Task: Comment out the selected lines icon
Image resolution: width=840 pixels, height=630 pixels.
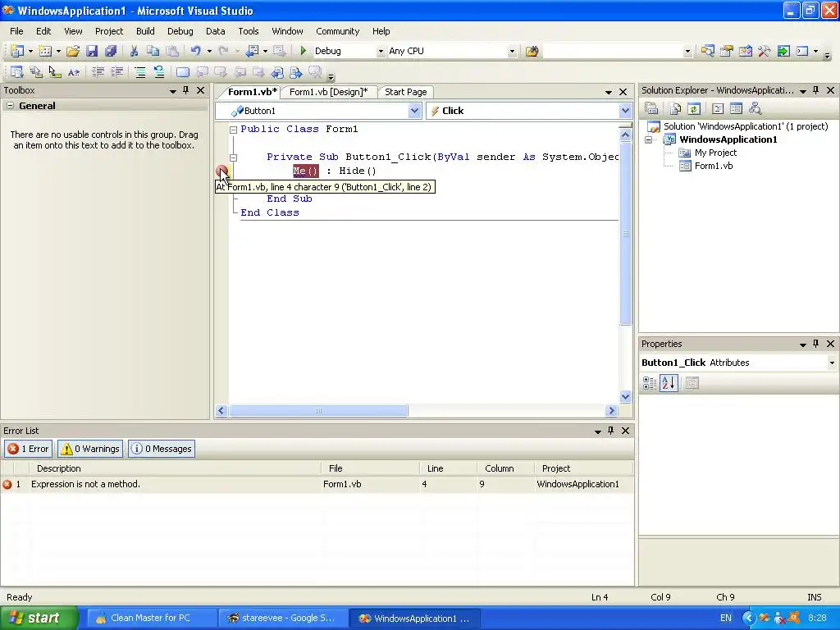Action: (139, 72)
